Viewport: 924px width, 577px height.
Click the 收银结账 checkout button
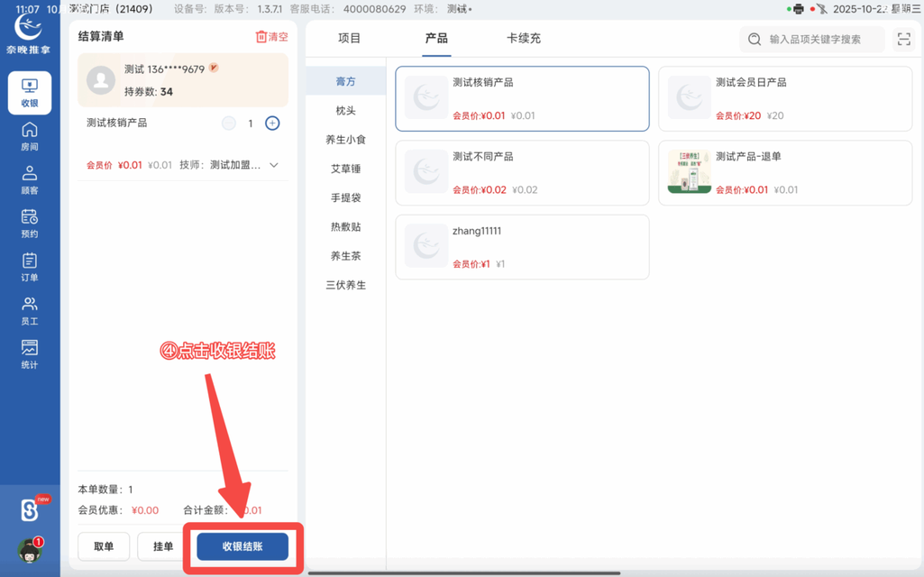tap(243, 546)
